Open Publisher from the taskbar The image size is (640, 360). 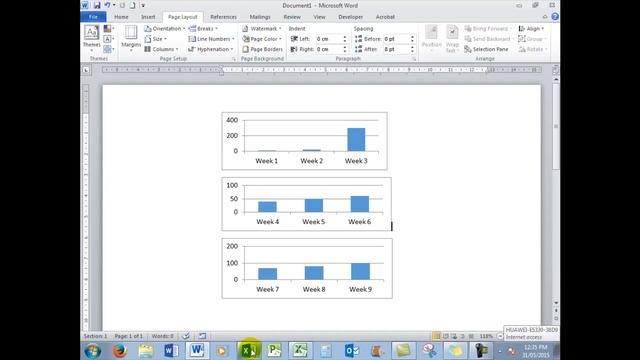tap(274, 351)
